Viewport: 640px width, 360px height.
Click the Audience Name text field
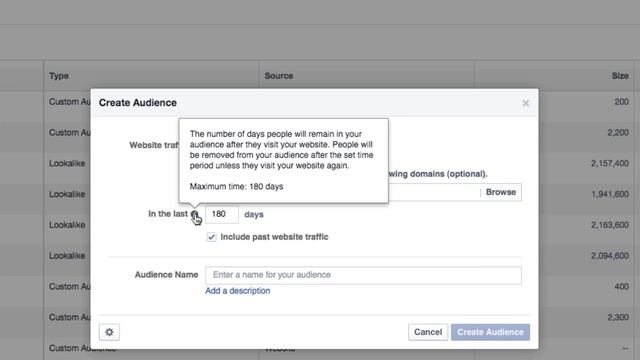(363, 275)
